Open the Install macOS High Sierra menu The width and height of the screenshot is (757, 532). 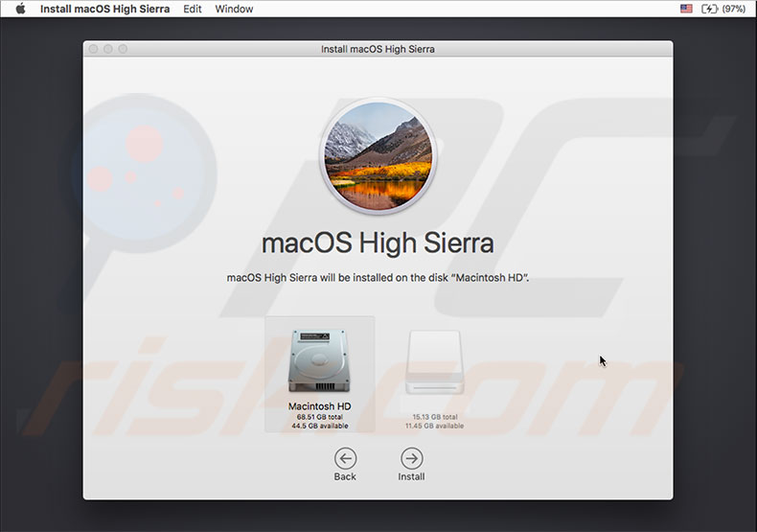(x=104, y=9)
